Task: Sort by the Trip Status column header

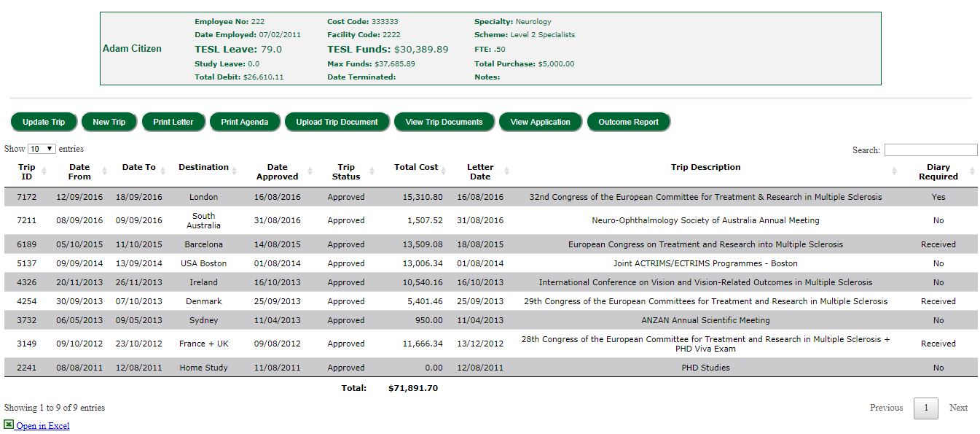Action: coord(346,171)
